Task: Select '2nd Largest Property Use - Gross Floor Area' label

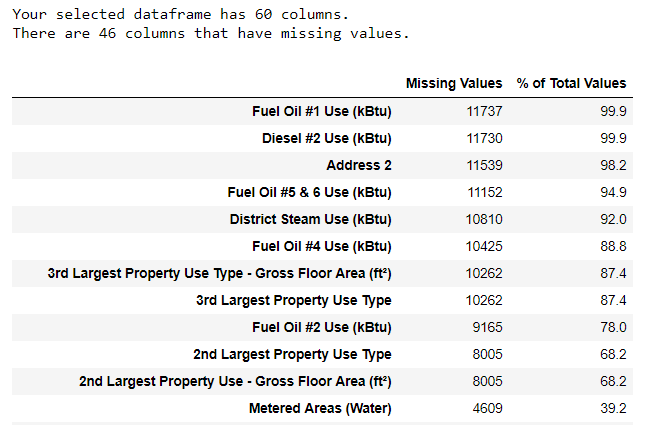Action: coord(235,381)
